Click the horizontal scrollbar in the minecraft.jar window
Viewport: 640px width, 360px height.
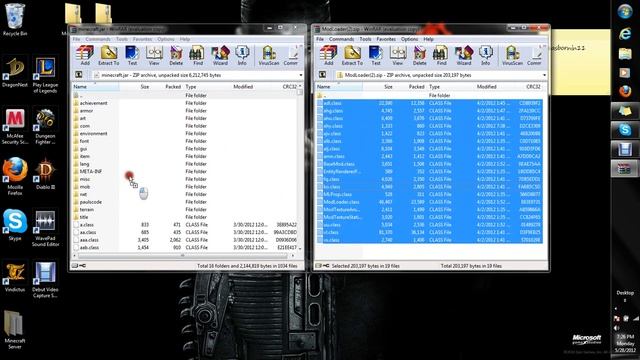click(x=183, y=256)
